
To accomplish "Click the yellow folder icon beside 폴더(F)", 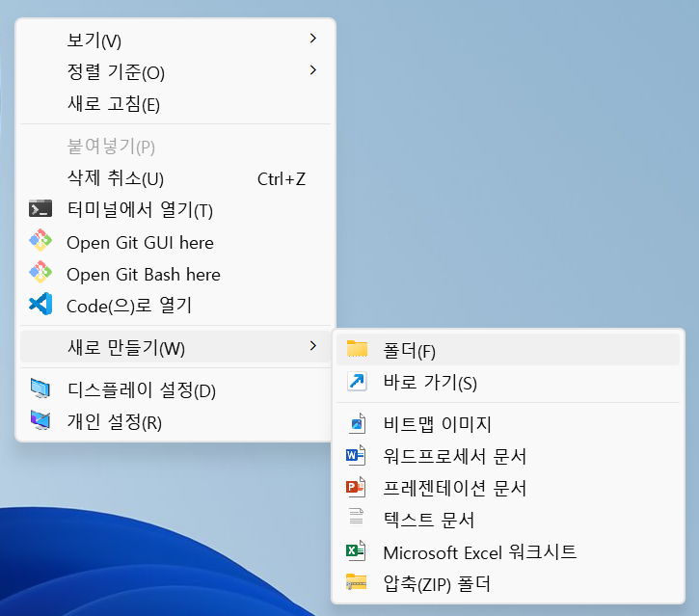I will coord(357,350).
